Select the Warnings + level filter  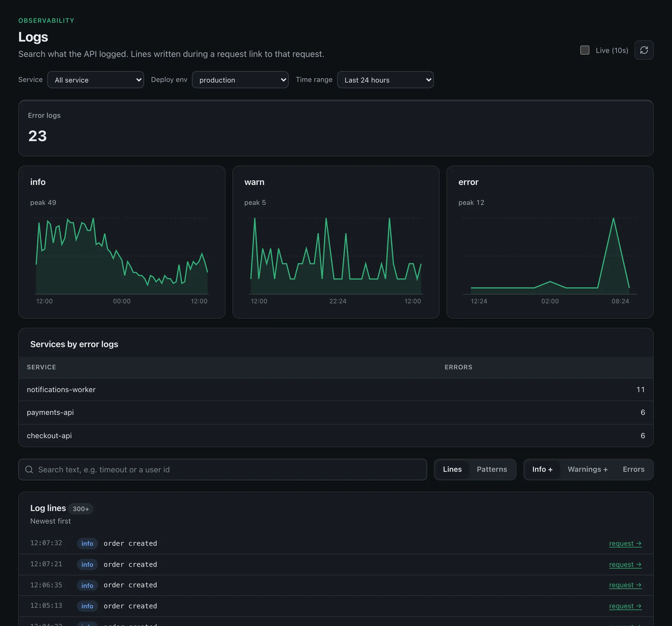588,469
